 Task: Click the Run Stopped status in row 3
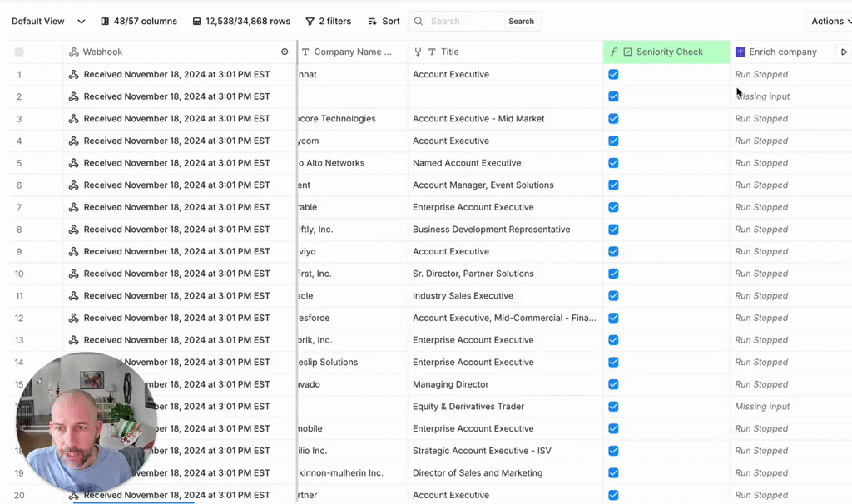(761, 119)
